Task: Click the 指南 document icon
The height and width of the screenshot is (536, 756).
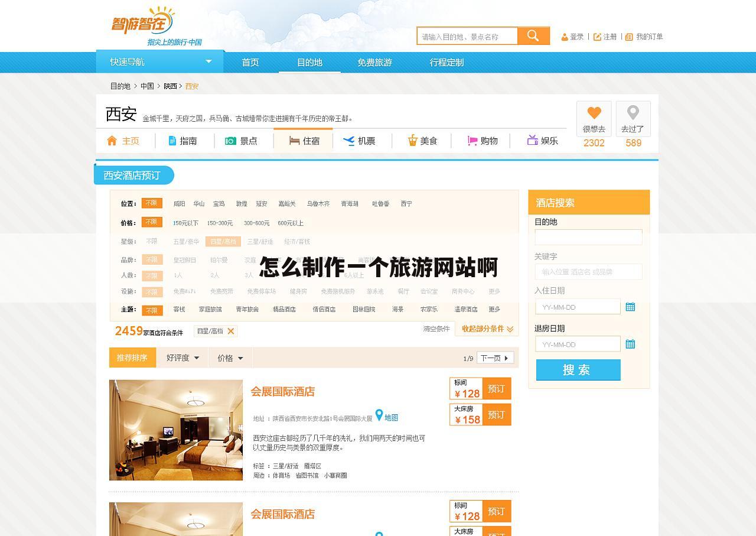Action: point(172,141)
